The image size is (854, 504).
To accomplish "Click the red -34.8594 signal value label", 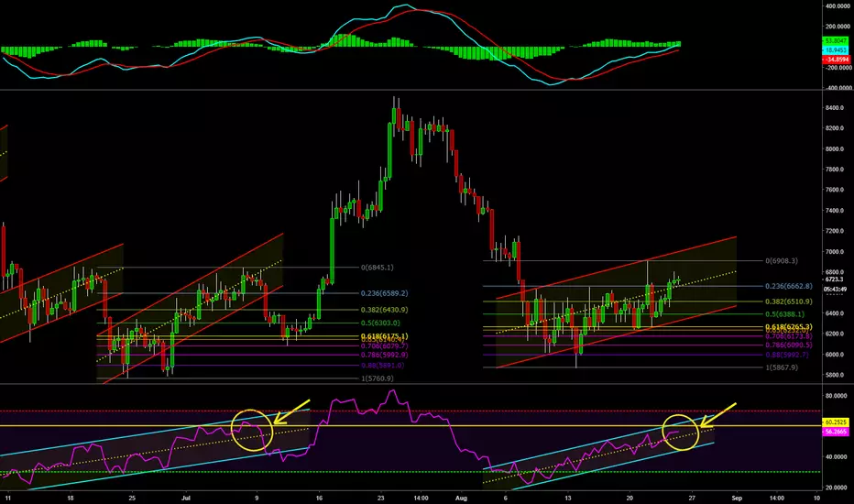I will 836,59.
